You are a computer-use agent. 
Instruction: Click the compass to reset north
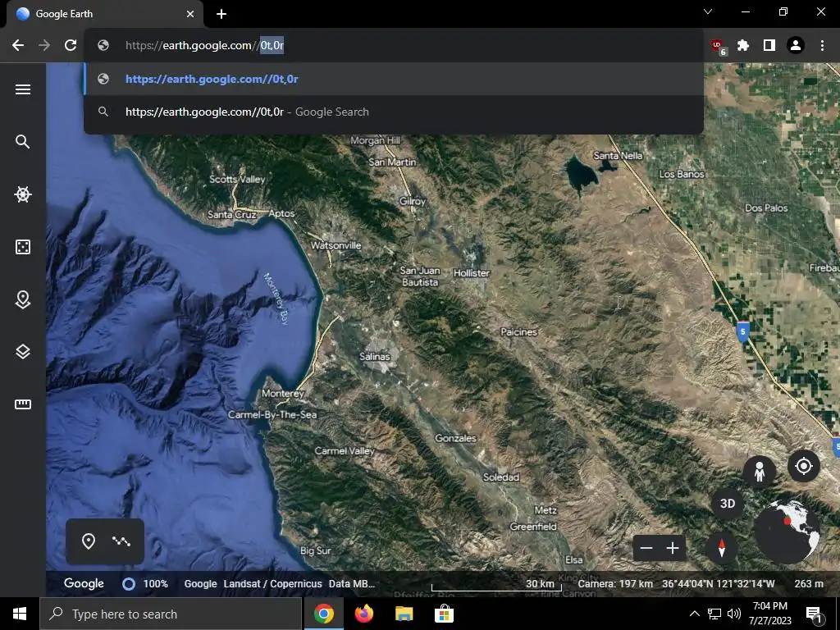pyautogui.click(x=722, y=548)
